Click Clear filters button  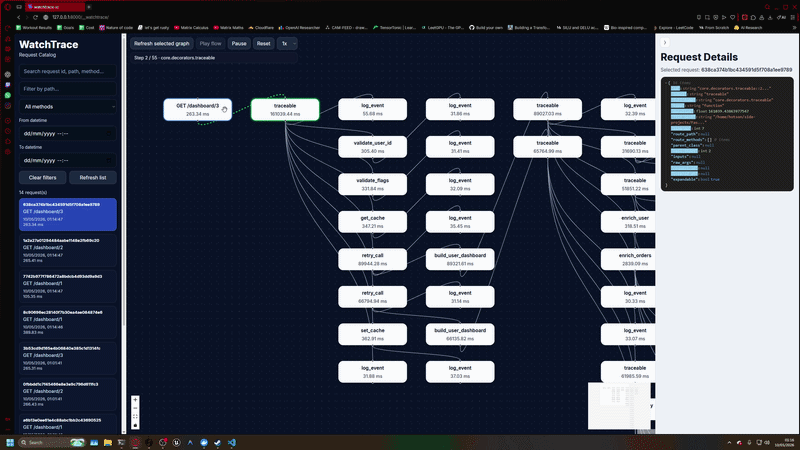(42, 178)
